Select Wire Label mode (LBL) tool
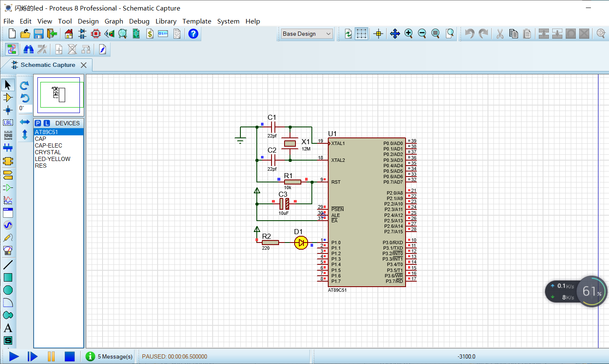The width and height of the screenshot is (609, 364). [x=8, y=123]
